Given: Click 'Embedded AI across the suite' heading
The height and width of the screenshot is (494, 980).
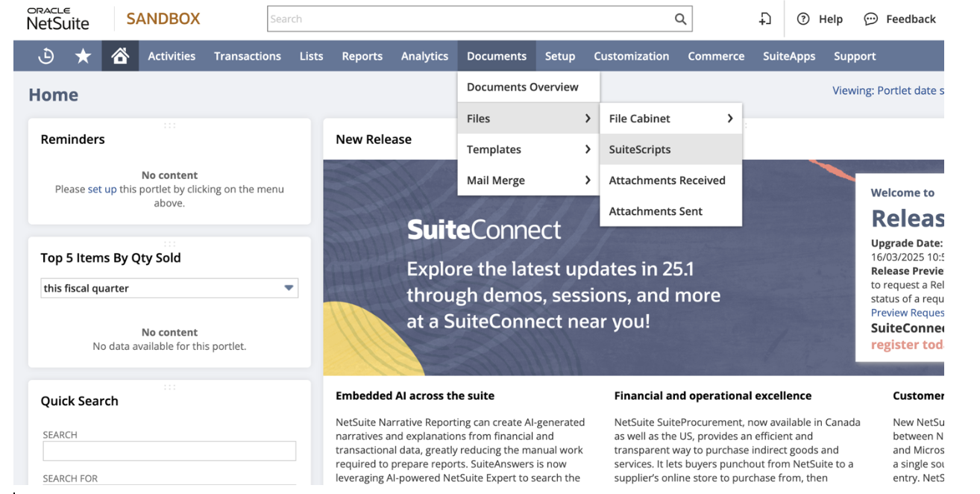Looking at the screenshot, I should [x=415, y=396].
